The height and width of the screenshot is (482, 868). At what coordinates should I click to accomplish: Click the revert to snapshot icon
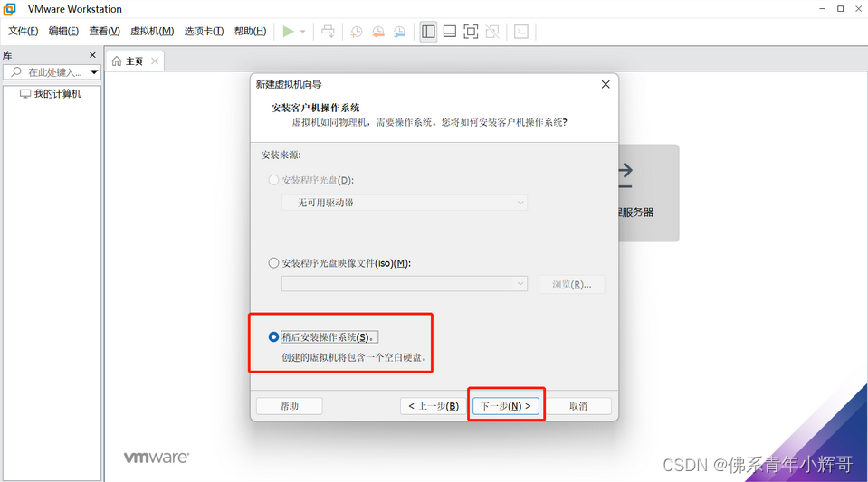pos(378,32)
